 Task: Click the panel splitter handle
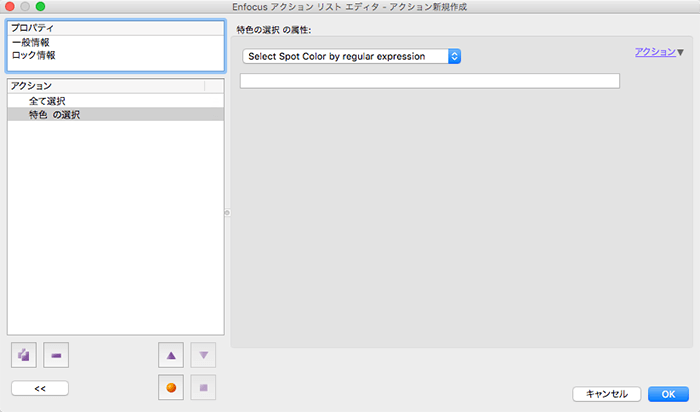coord(227,213)
